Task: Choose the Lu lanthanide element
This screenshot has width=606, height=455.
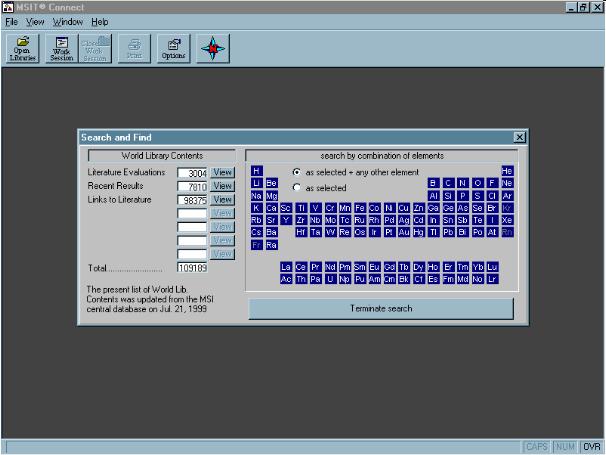Action: click(x=492, y=267)
